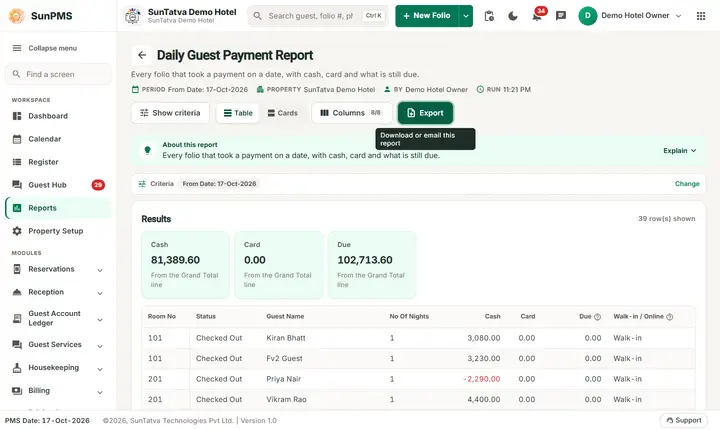Click the Show criteria button
The width and height of the screenshot is (720, 430).
[170, 113]
